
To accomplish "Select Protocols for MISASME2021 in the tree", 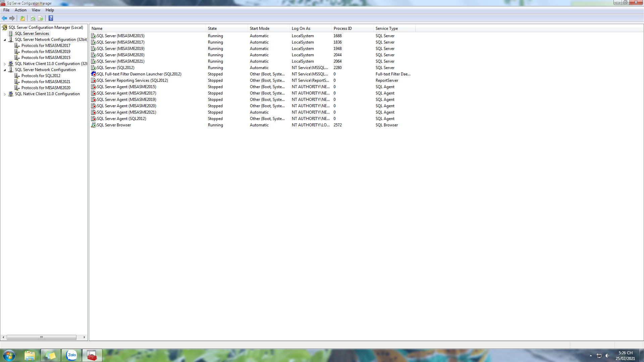I will click(x=46, y=82).
